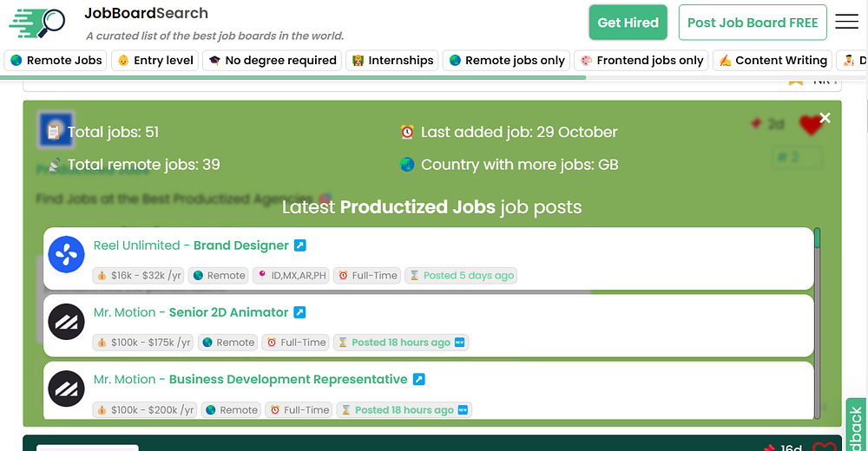The height and width of the screenshot is (451, 868).
Task: Click Remote tag on Brand Designer job
Action: [x=220, y=276]
